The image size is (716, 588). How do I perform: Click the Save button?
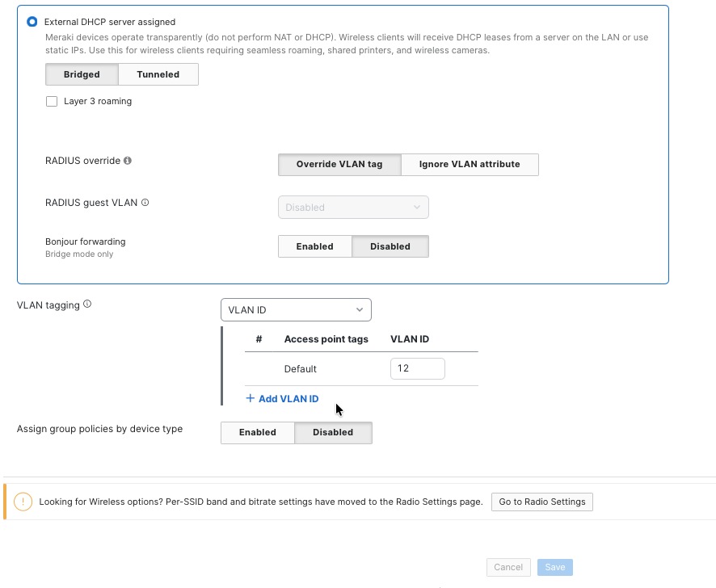(554, 567)
